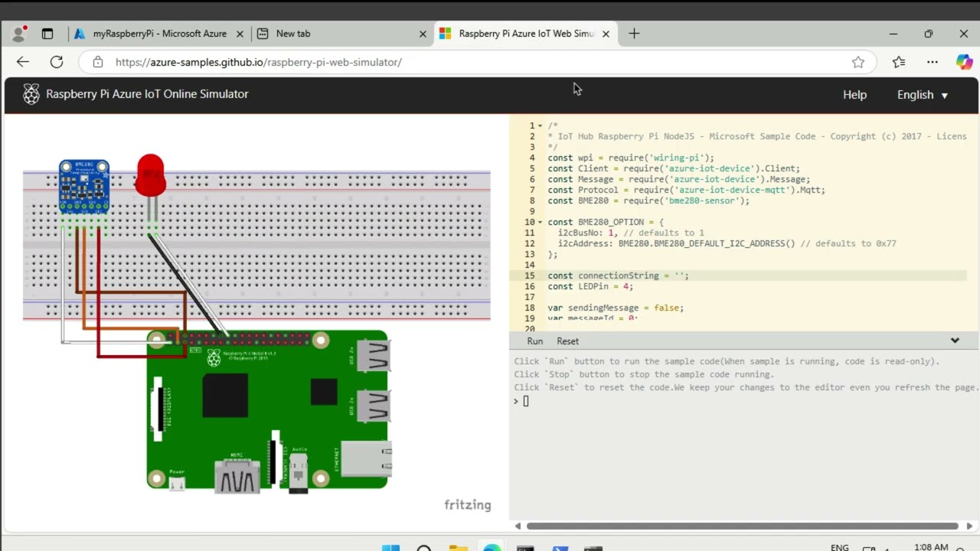Click the Raspberry Pi logo in header
Viewport: 980px width, 551px height.
coord(31,94)
